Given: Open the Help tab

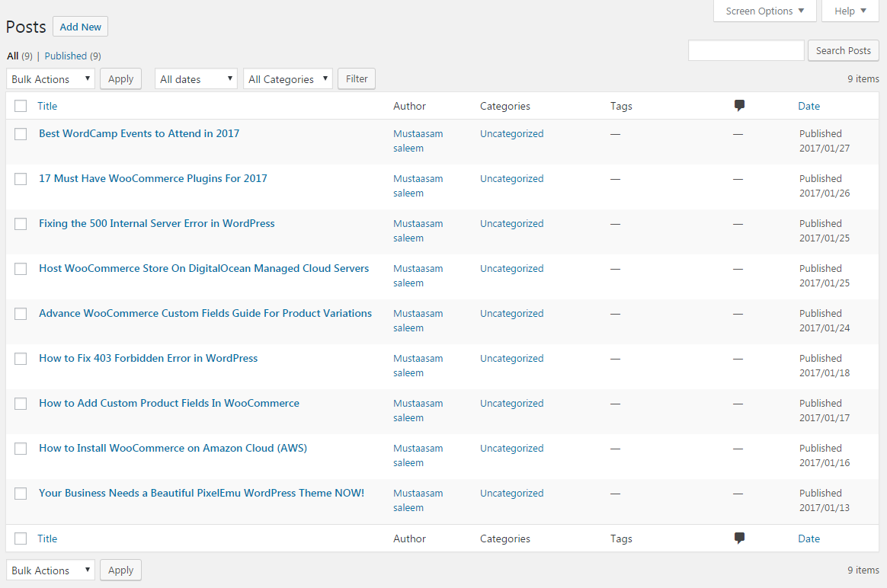Looking at the screenshot, I should click(850, 11).
